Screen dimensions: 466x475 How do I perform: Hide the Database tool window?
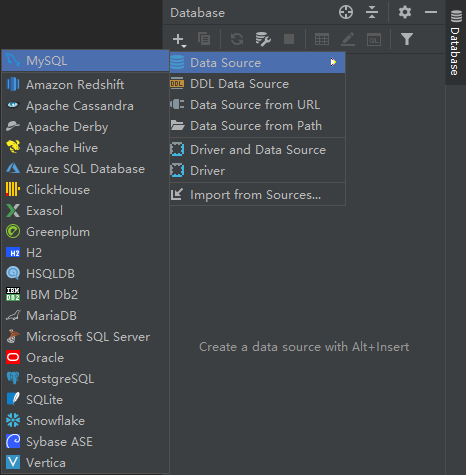click(x=431, y=13)
